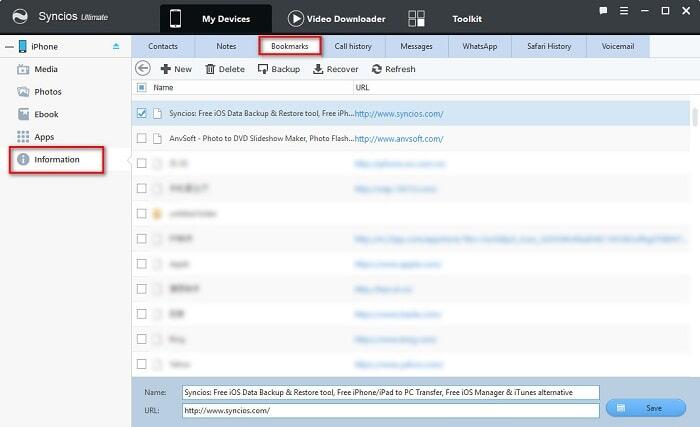This screenshot has width=700, height=427.
Task: Collapse the iPhone device tree
Action: point(8,46)
